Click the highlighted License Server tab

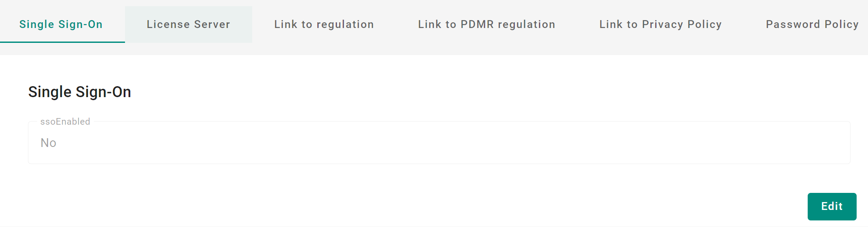[x=188, y=24]
